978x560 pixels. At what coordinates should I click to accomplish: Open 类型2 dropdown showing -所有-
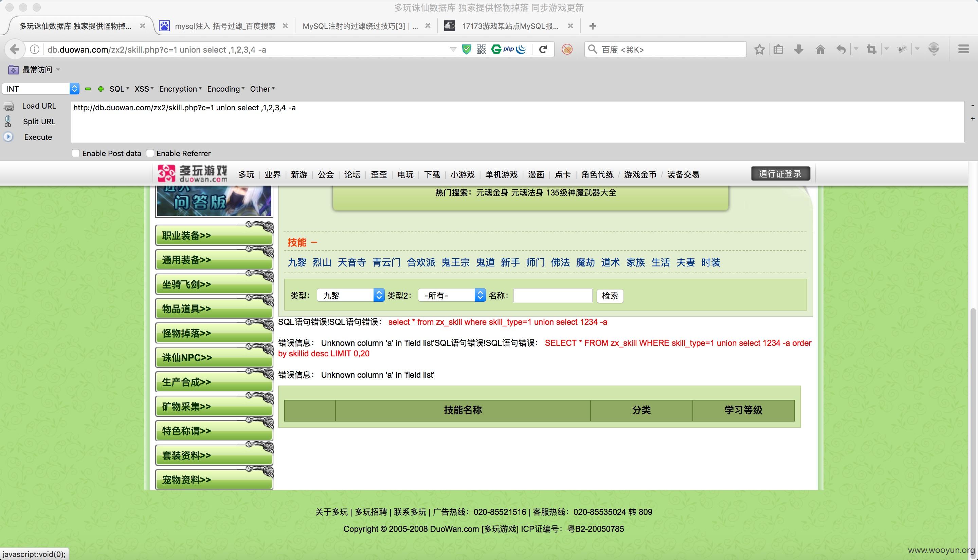452,295
